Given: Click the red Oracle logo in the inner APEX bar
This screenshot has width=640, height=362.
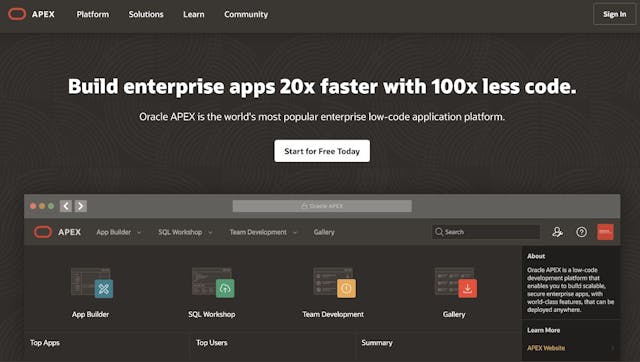Looking at the screenshot, I should pyautogui.click(x=43, y=232).
